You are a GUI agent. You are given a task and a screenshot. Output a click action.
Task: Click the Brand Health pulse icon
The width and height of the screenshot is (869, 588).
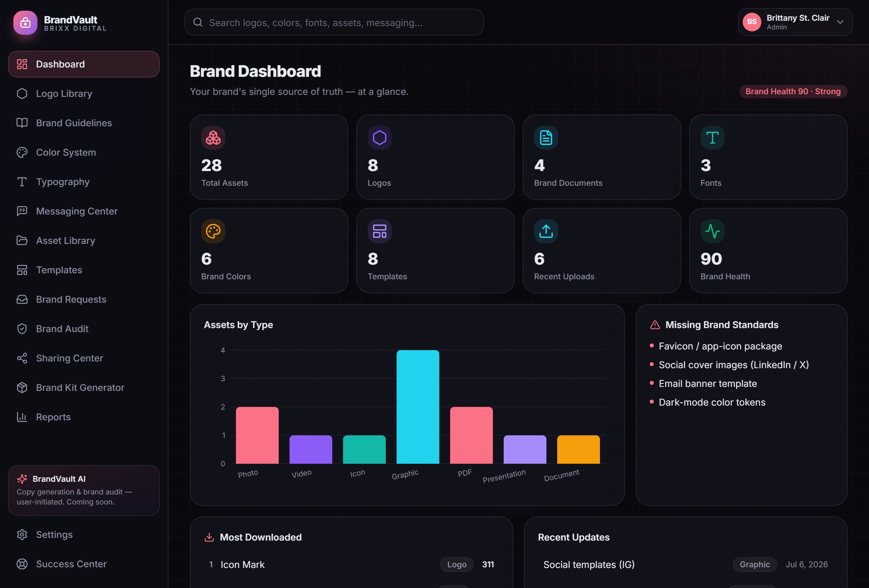[x=712, y=231]
